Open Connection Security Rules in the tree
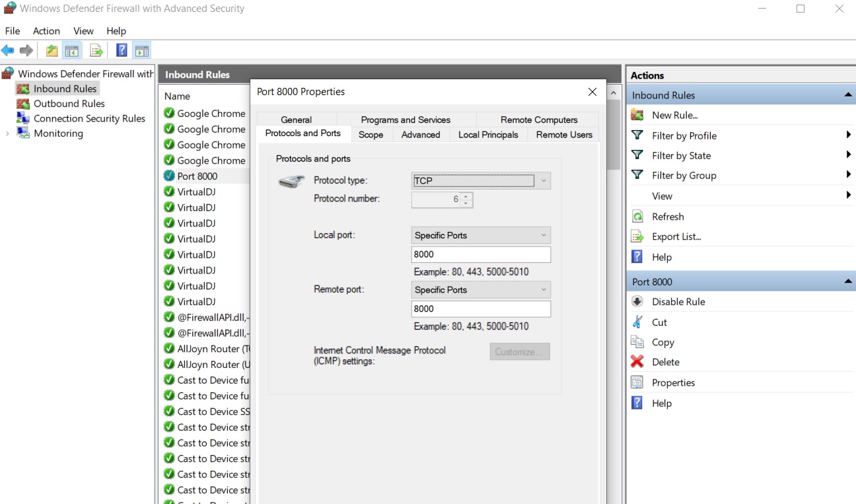 click(x=89, y=118)
